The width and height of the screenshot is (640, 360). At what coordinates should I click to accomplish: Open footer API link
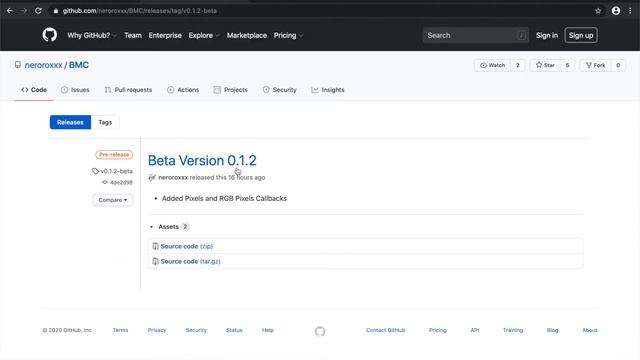475,330
